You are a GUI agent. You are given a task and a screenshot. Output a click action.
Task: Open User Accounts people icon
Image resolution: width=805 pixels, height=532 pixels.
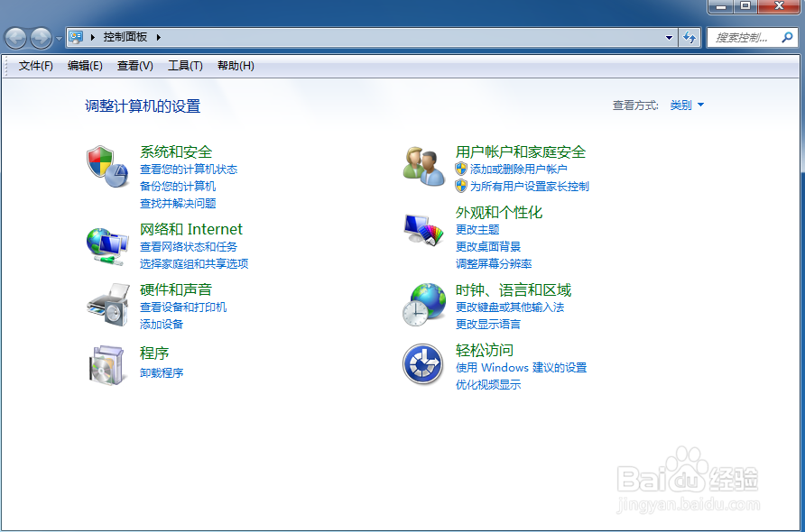pos(423,166)
